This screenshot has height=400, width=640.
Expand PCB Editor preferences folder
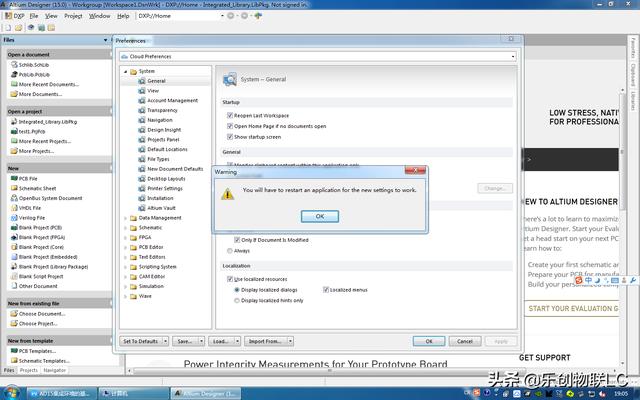coord(126,247)
